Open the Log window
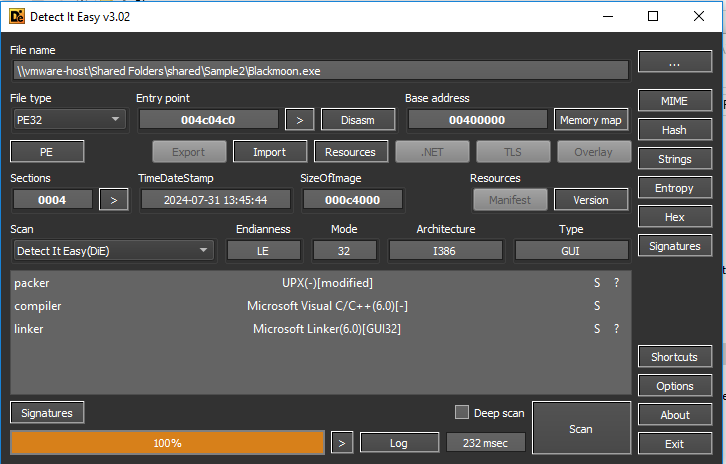The image size is (726, 464). (399, 443)
